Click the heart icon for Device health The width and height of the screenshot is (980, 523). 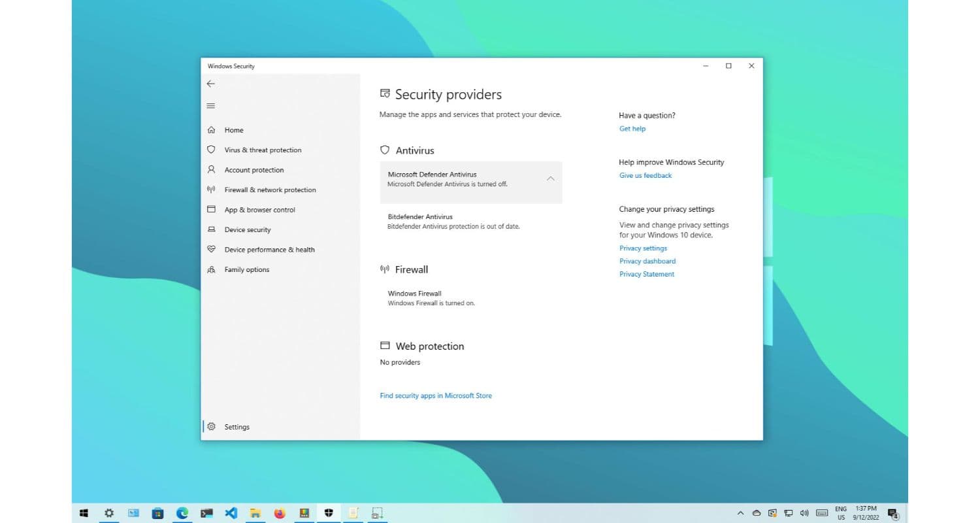pos(211,249)
